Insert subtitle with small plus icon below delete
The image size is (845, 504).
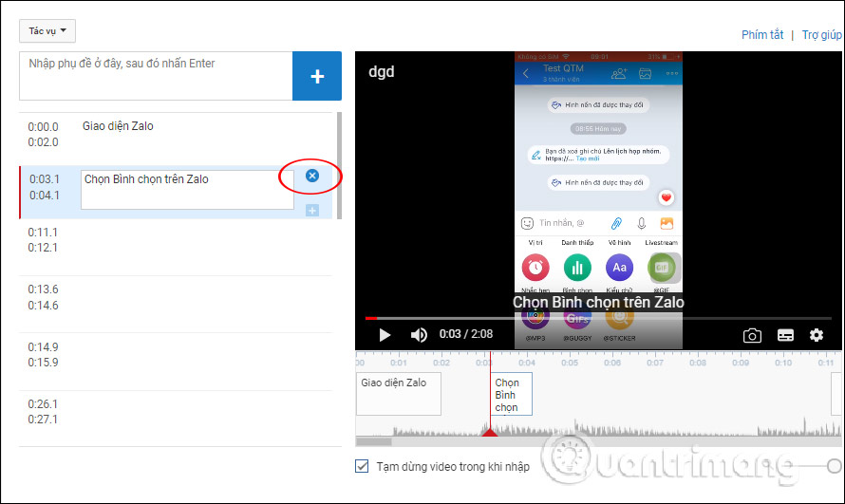coord(312,210)
